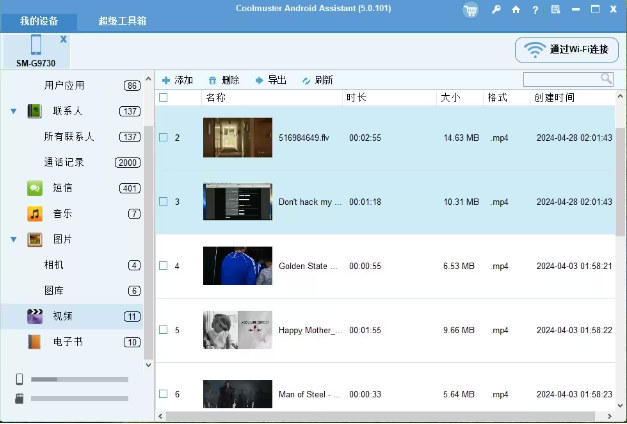This screenshot has height=424, width=627.
Task: Check the box for Golden State video
Action: [163, 266]
